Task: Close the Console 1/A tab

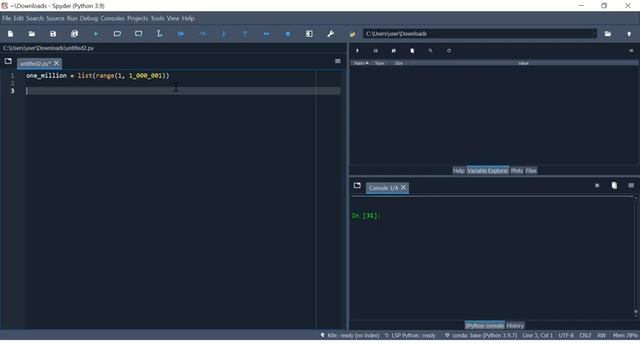Action: pos(403,187)
